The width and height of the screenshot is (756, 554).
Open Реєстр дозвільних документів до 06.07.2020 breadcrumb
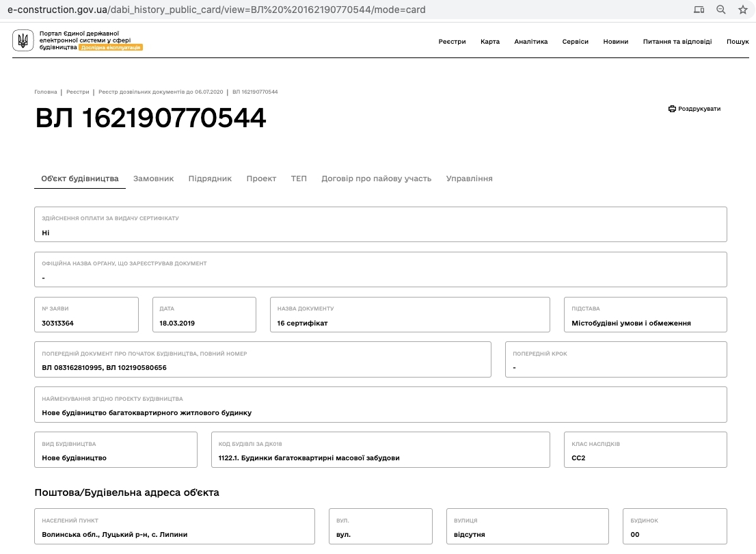pos(161,92)
